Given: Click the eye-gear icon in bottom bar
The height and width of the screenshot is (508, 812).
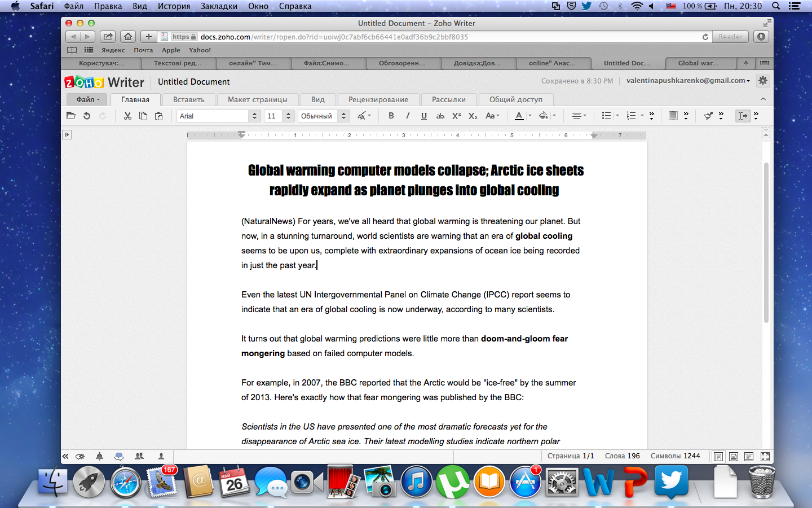Looking at the screenshot, I should click(80, 456).
